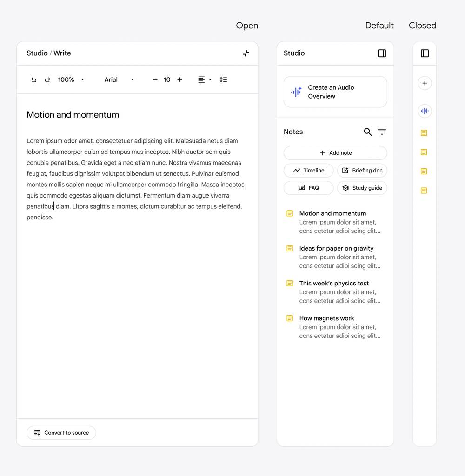Collapse the Studio side panel

[382, 53]
